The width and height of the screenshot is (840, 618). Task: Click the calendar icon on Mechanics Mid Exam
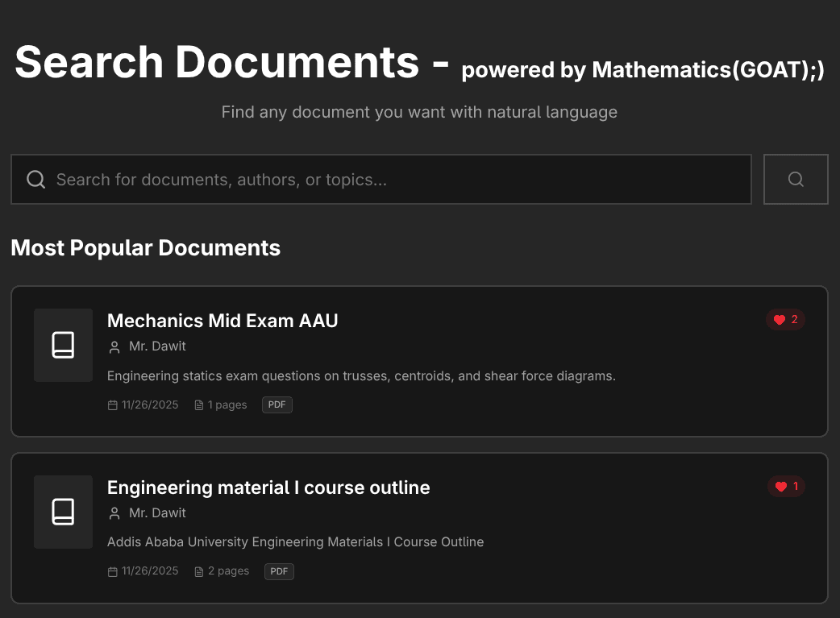(x=113, y=404)
